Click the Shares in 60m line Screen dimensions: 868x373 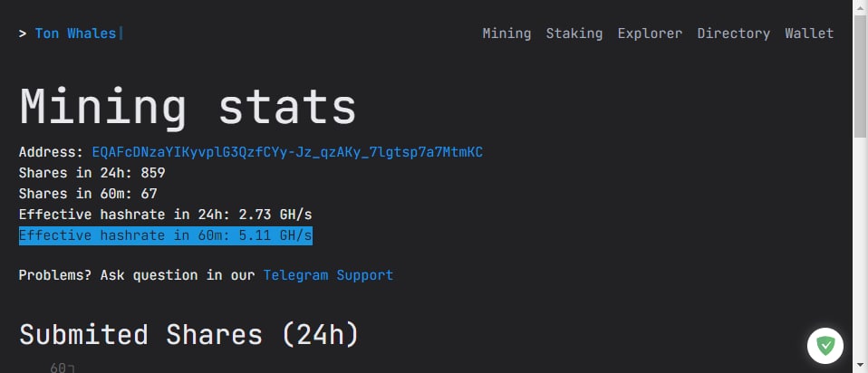[88, 194]
